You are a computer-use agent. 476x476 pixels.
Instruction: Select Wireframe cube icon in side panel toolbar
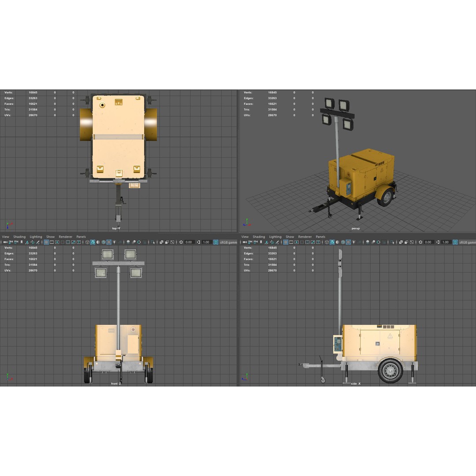click(327, 242)
